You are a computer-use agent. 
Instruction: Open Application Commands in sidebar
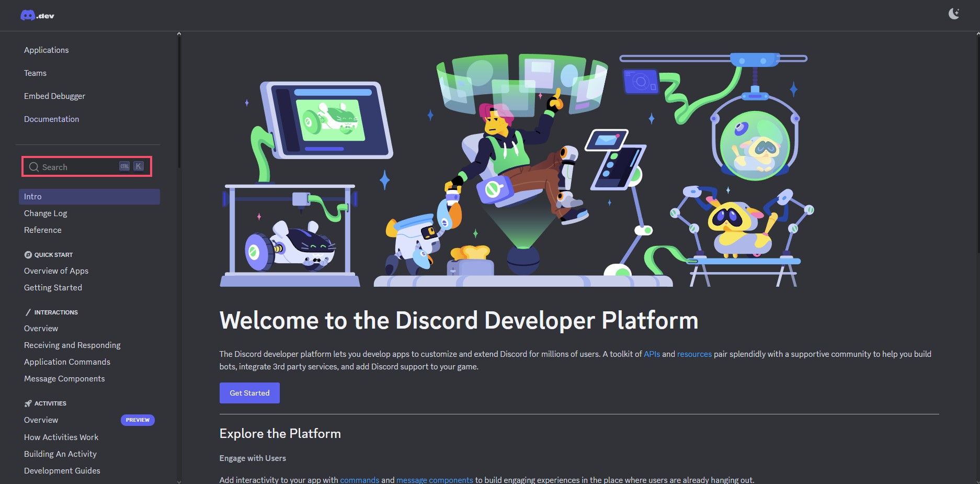tap(67, 362)
